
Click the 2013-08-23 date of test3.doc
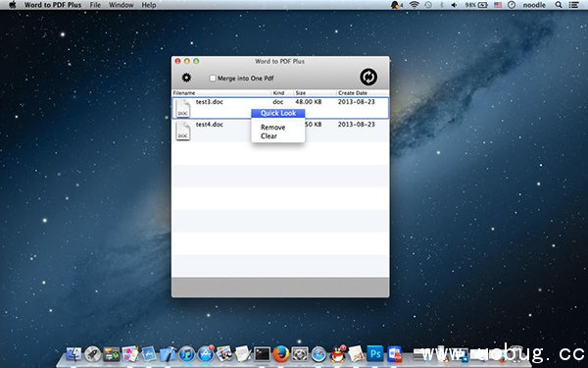(356, 102)
